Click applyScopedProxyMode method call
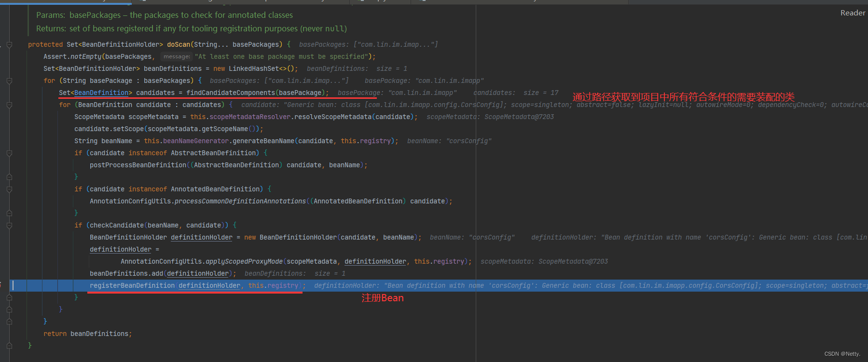 [x=244, y=261]
